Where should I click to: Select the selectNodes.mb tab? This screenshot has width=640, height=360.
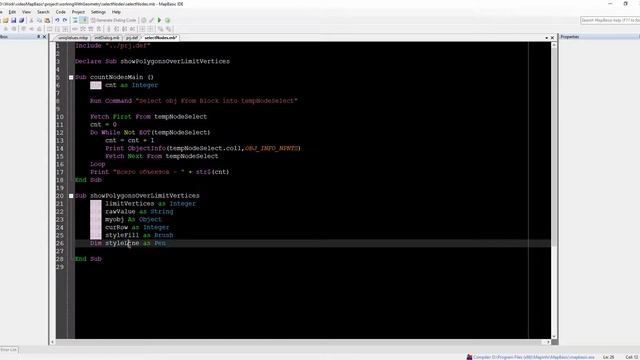[x=160, y=38]
